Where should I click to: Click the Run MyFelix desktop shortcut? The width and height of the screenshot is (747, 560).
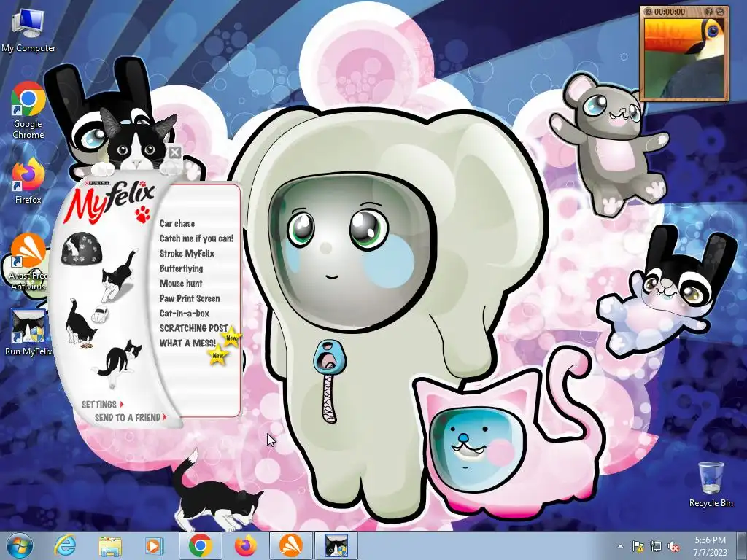pyautogui.click(x=28, y=332)
